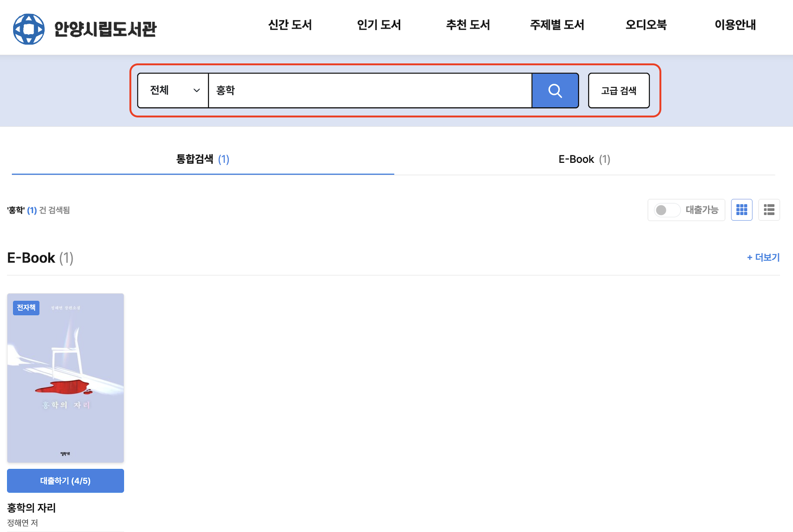The width and height of the screenshot is (793, 532).
Task: Click the magnifying glass search button
Action: point(555,90)
